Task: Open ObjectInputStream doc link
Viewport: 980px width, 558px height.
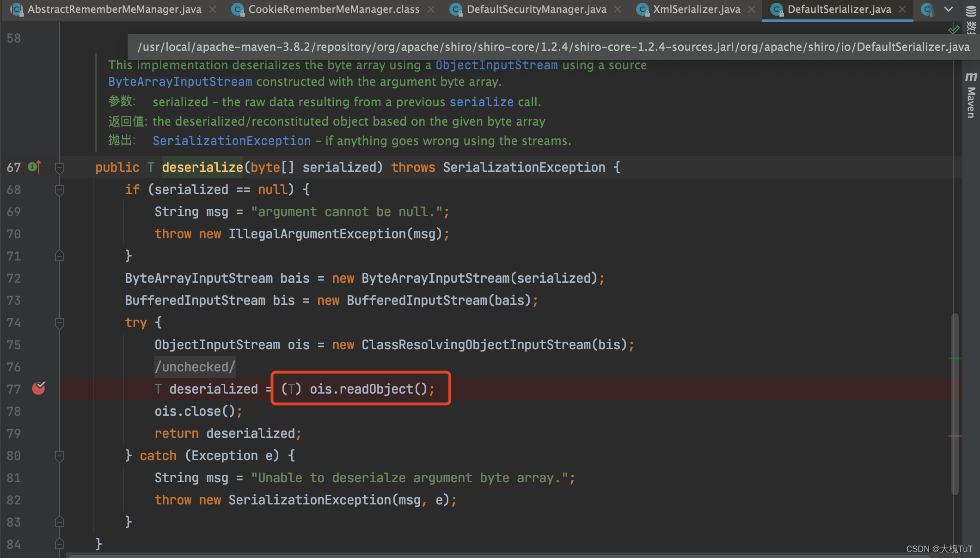Action: (x=496, y=65)
